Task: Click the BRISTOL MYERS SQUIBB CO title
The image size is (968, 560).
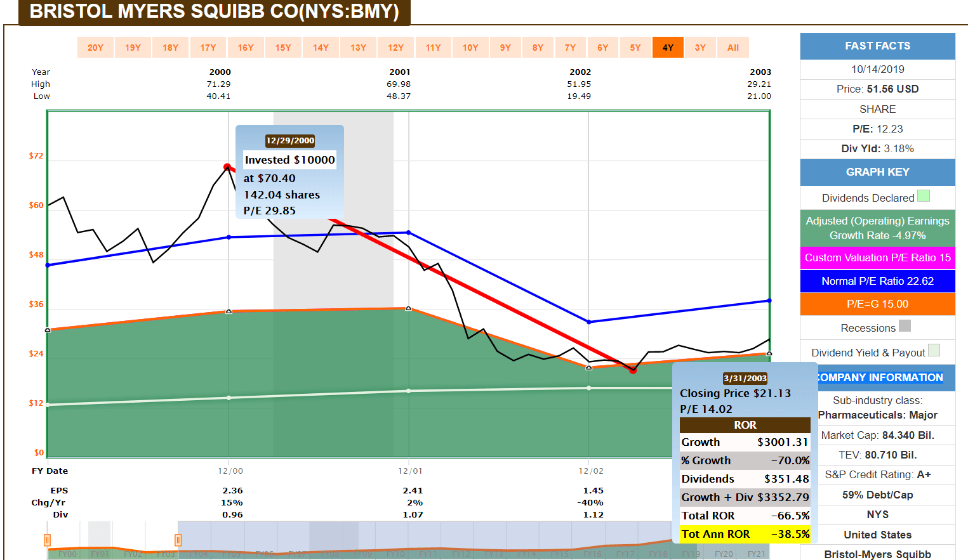Action: (x=215, y=11)
